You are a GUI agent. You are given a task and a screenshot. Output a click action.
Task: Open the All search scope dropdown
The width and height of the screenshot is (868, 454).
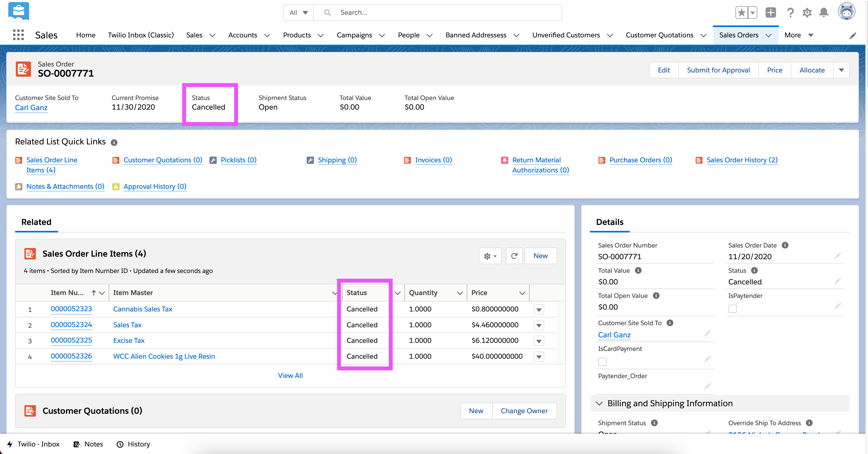pos(299,13)
